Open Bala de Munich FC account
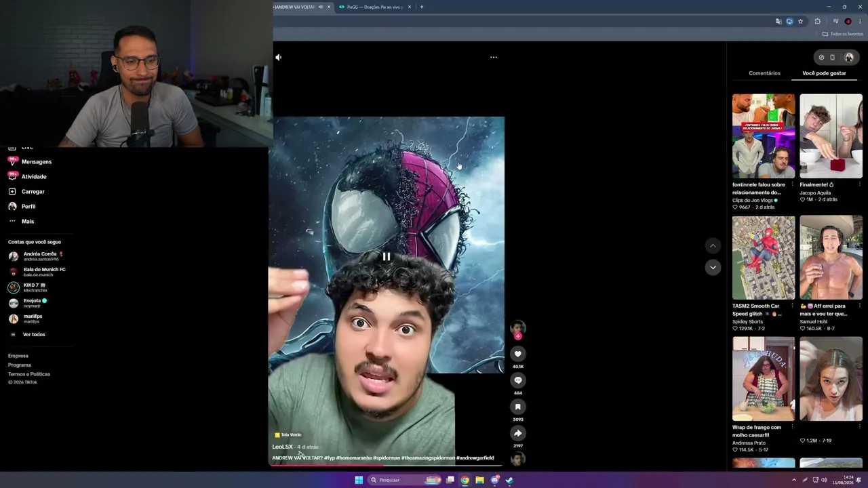Viewport: 868px width, 488px height. [x=37, y=272]
